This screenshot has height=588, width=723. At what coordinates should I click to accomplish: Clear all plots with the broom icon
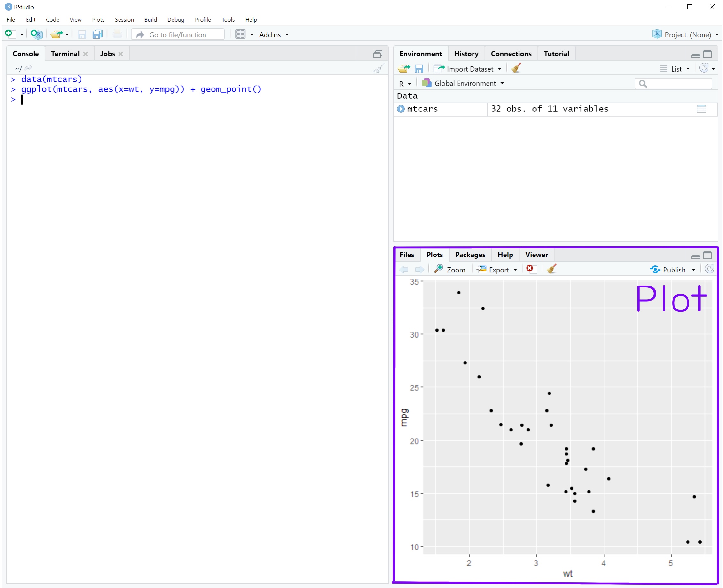(551, 269)
